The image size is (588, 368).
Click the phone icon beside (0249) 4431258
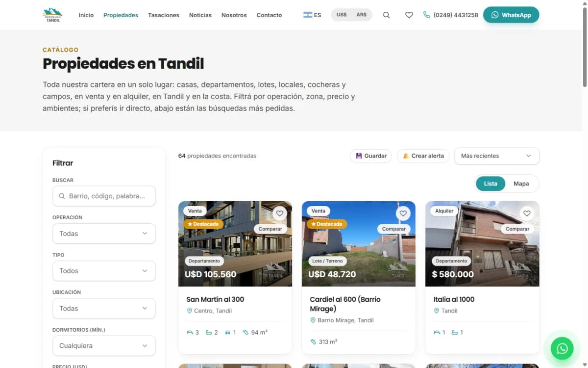pos(426,15)
